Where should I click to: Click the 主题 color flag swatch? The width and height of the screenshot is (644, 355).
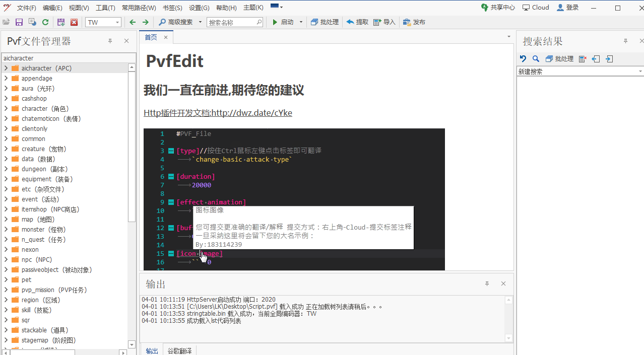[x=275, y=7]
